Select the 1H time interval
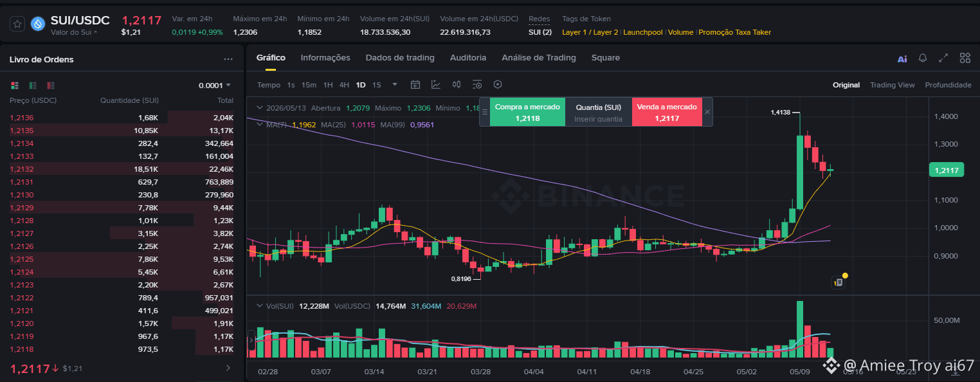 click(x=328, y=85)
